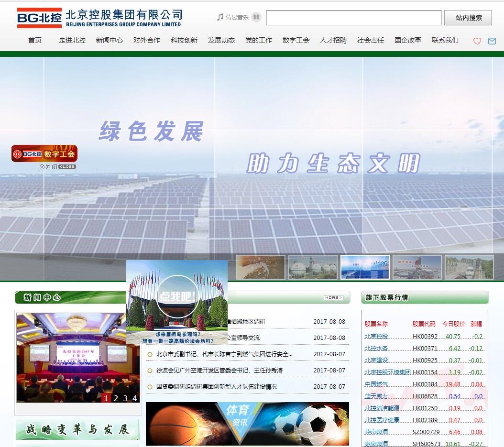Open 燕京啤酒 stock link

[x=376, y=432]
